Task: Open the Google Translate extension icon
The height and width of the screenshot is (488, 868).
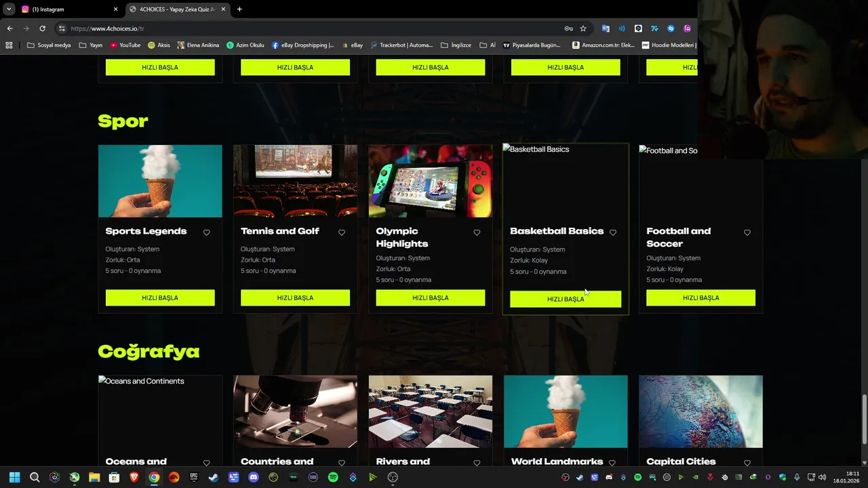Action: click(606, 28)
